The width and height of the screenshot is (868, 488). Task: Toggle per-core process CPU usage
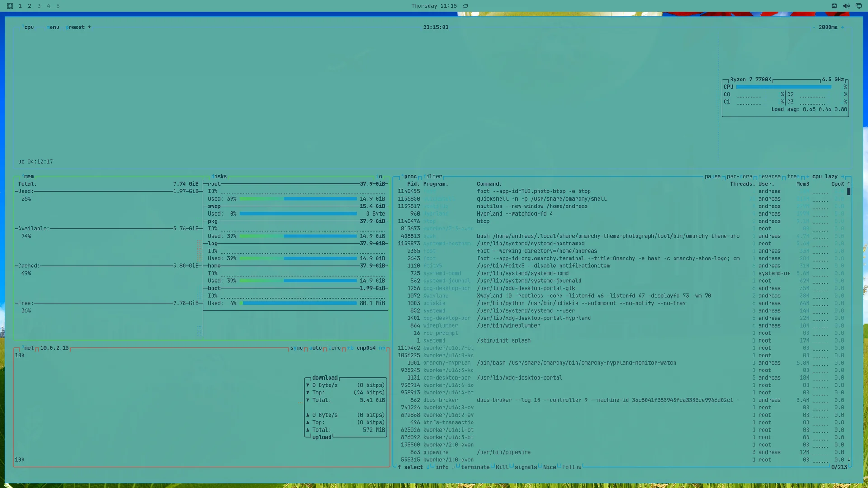[740, 177]
